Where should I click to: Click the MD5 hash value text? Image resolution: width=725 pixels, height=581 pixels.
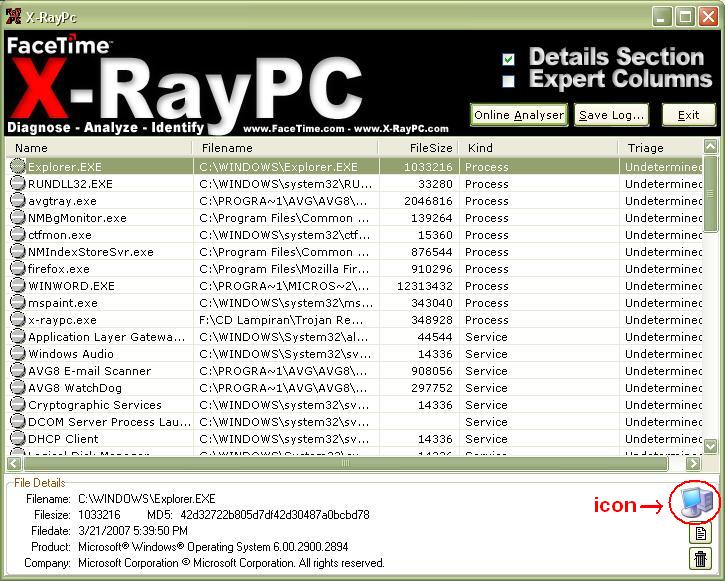click(275, 514)
